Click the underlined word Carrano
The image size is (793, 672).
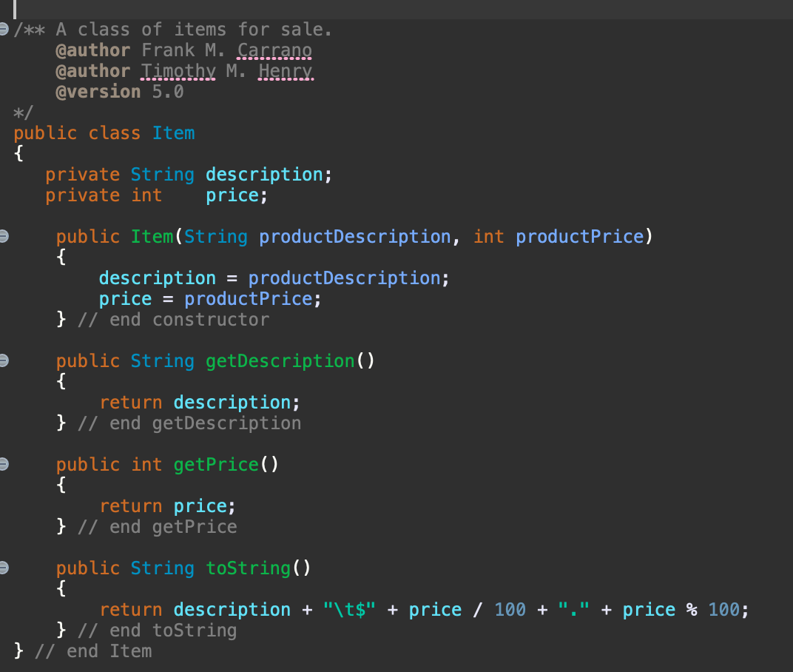[x=274, y=50]
